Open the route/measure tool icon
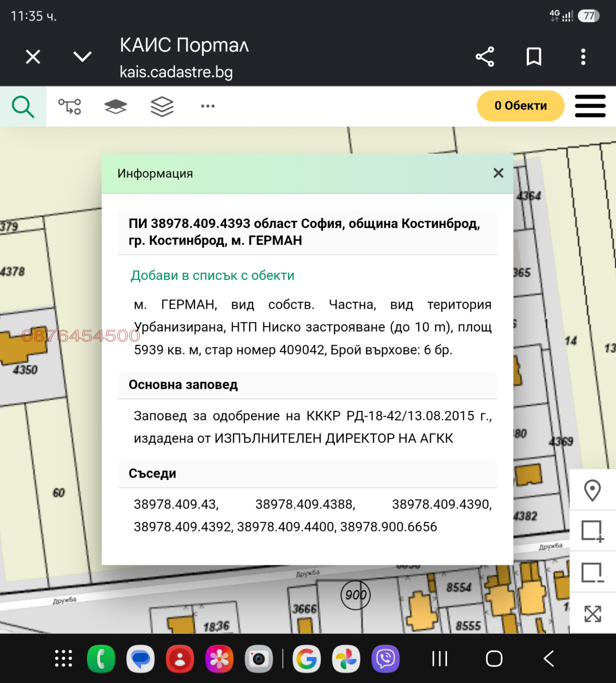616x683 pixels. 70,107
